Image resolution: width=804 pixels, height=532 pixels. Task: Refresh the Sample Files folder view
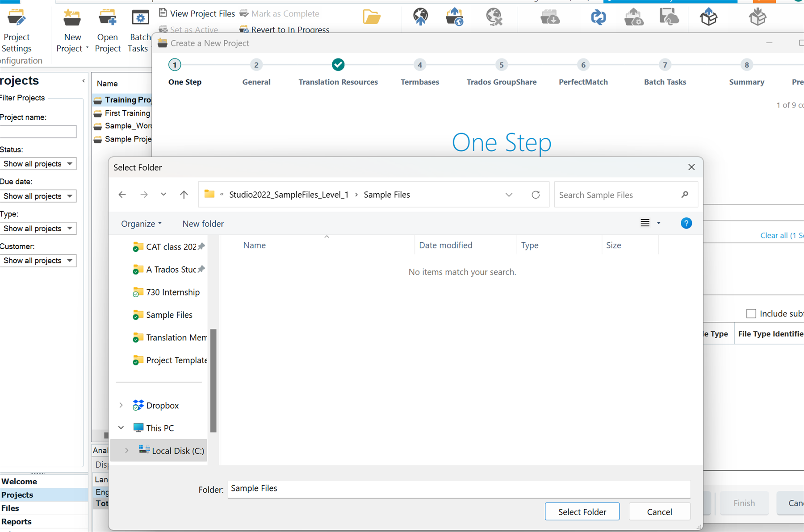[x=536, y=195]
